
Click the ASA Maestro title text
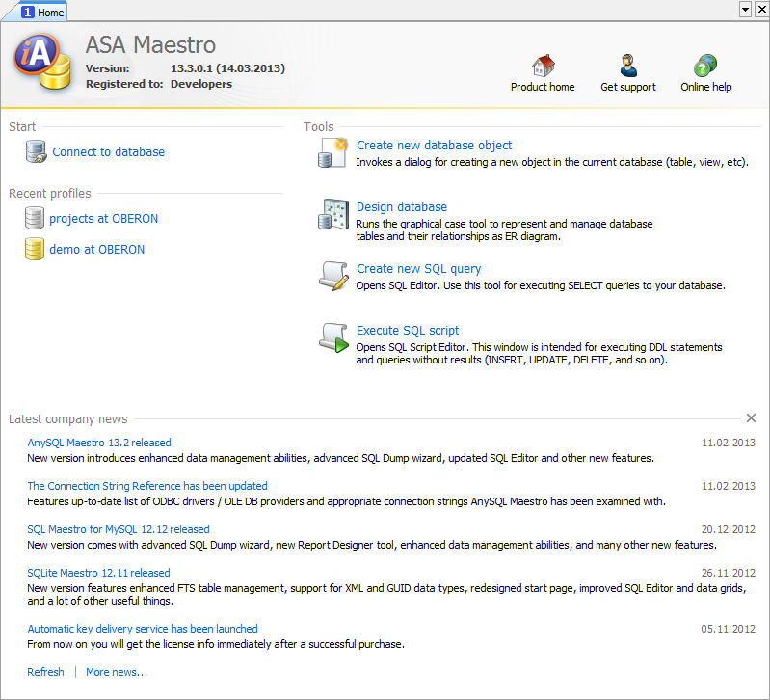150,45
